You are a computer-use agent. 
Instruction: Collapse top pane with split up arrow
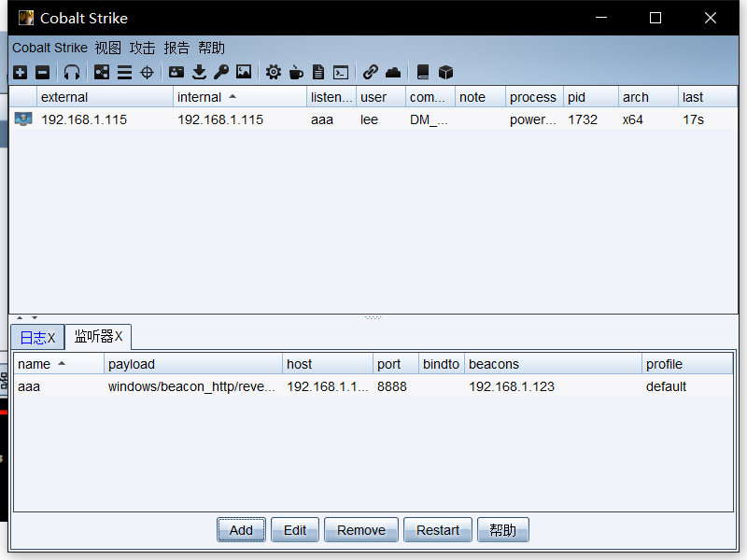pos(20,317)
